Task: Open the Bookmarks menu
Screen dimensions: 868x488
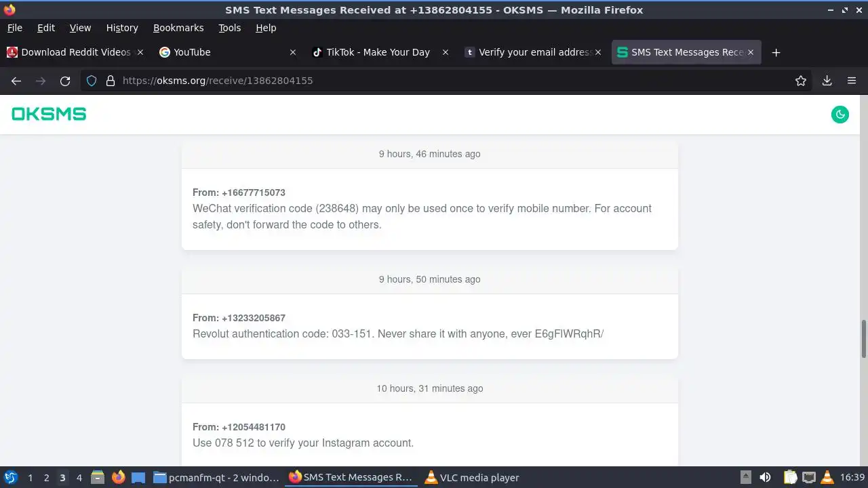Action: (178, 28)
